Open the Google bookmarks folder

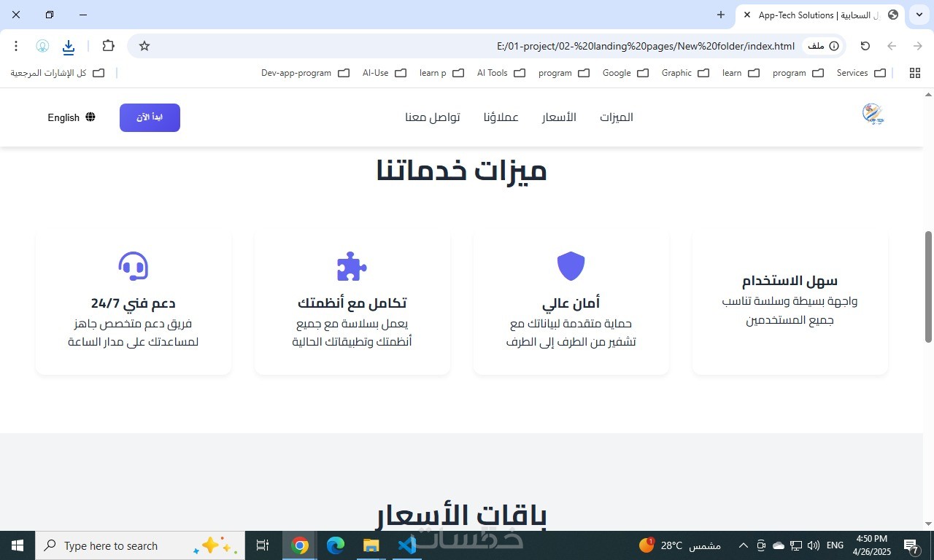pyautogui.click(x=625, y=73)
